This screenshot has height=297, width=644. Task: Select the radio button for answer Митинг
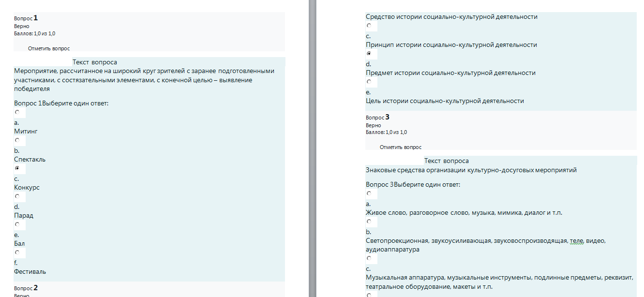17,112
